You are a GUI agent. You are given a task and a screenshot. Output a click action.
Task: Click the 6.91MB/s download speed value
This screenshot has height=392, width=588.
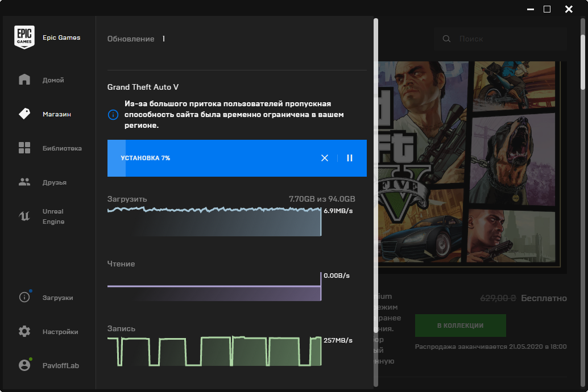click(x=338, y=211)
